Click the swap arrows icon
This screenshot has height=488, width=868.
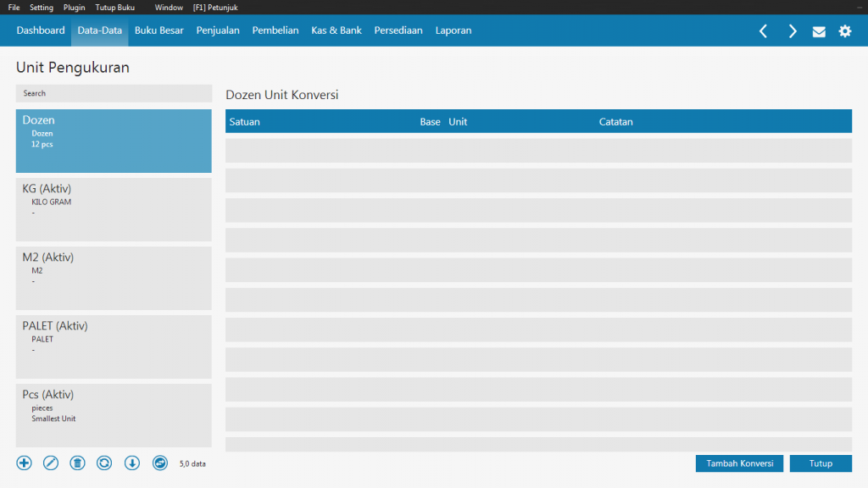point(159,463)
